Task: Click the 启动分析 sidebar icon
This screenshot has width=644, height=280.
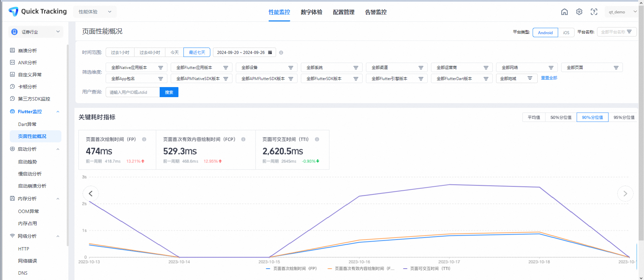Action: click(12, 149)
